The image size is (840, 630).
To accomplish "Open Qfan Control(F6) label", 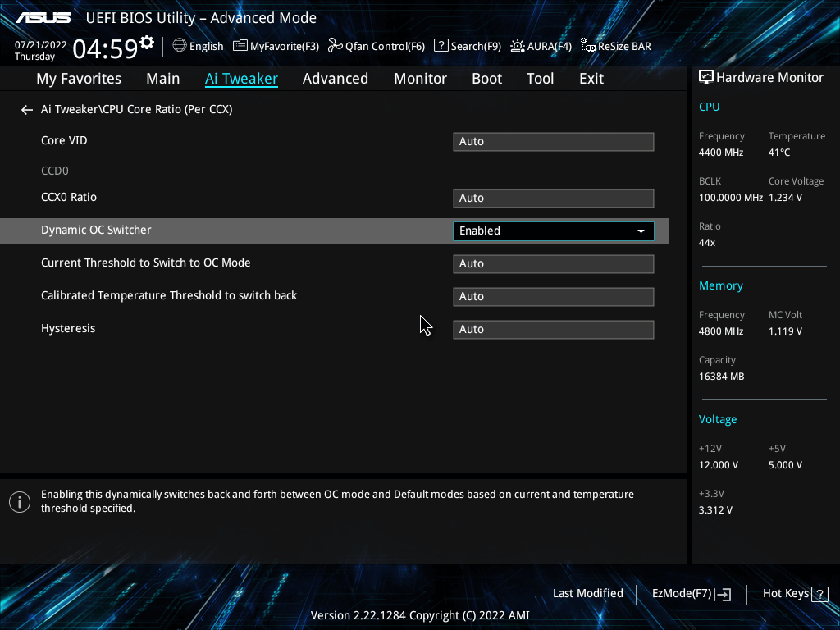I will tap(386, 47).
